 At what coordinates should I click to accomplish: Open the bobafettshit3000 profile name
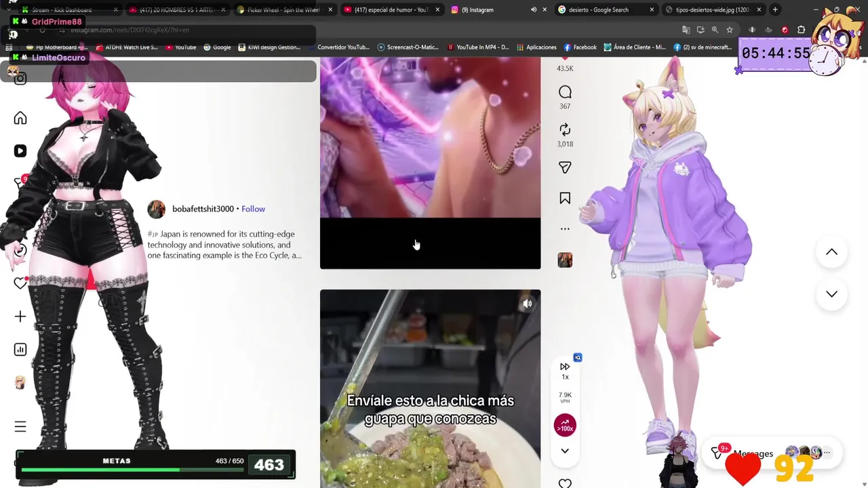203,209
